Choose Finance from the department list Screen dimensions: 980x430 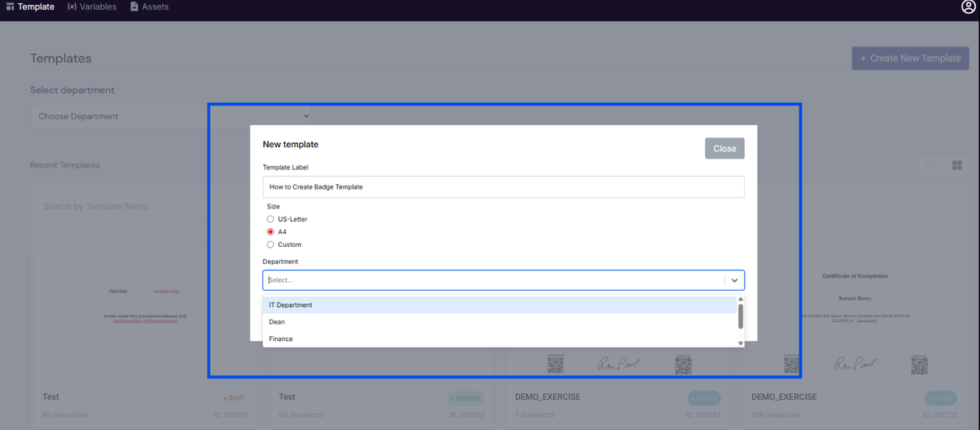click(x=500, y=338)
